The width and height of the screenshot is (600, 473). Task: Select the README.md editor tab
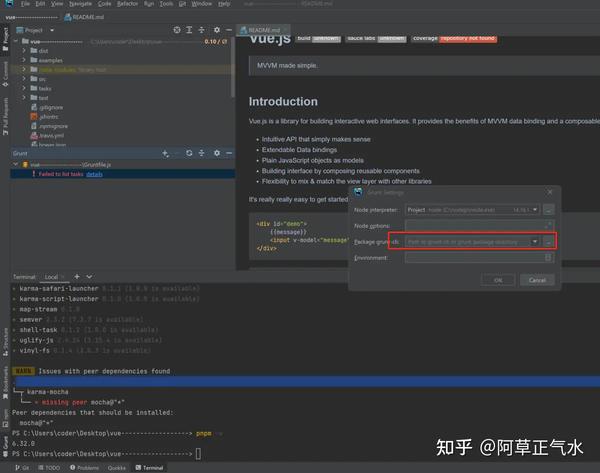coord(264,30)
